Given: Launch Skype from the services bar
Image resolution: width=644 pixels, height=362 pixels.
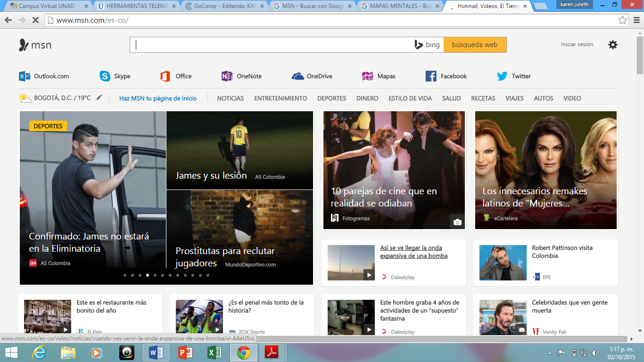Looking at the screenshot, I should pyautogui.click(x=105, y=76).
